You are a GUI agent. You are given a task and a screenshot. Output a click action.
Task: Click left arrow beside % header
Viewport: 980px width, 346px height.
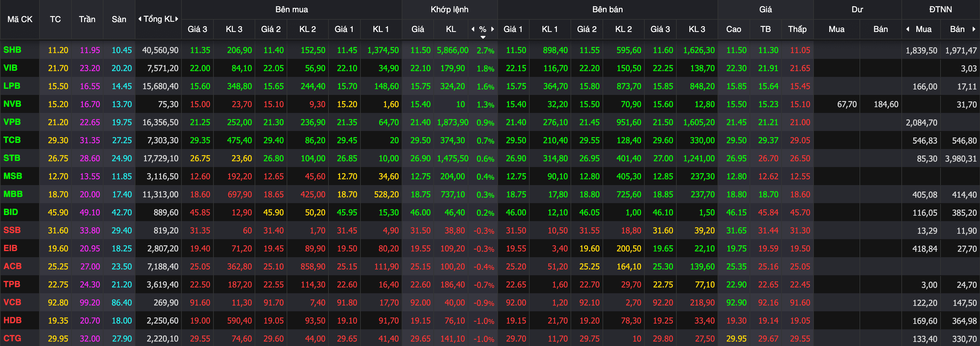coord(473,29)
